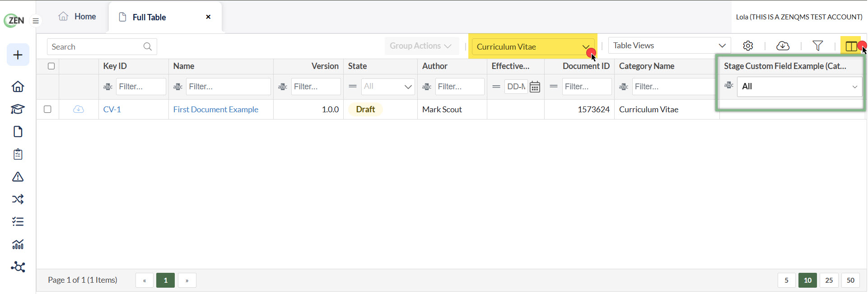Click the Effective date input field

[x=516, y=87]
